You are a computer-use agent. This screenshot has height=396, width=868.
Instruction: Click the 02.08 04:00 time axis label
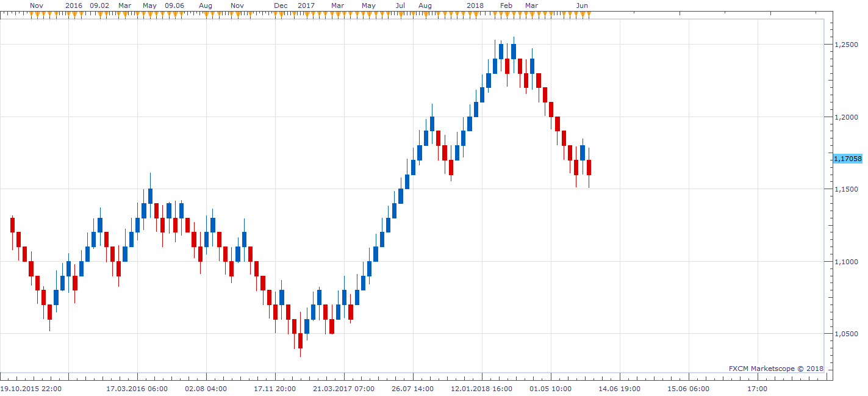click(206, 388)
